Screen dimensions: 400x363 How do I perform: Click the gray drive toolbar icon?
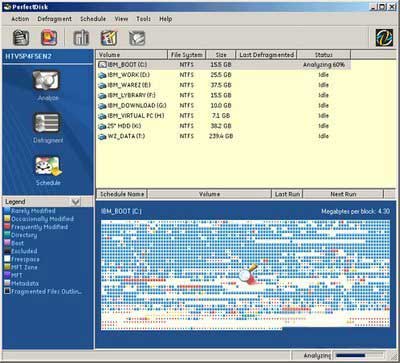[137, 38]
